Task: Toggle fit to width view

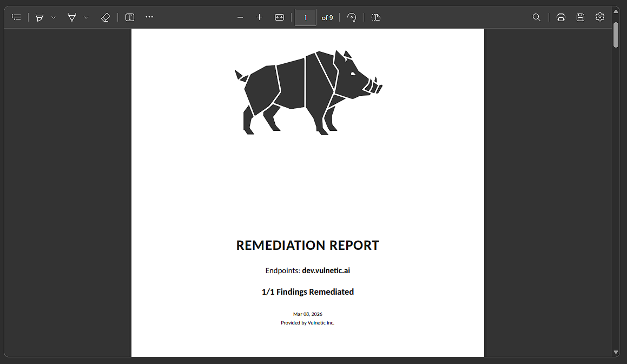Action: [x=279, y=17]
